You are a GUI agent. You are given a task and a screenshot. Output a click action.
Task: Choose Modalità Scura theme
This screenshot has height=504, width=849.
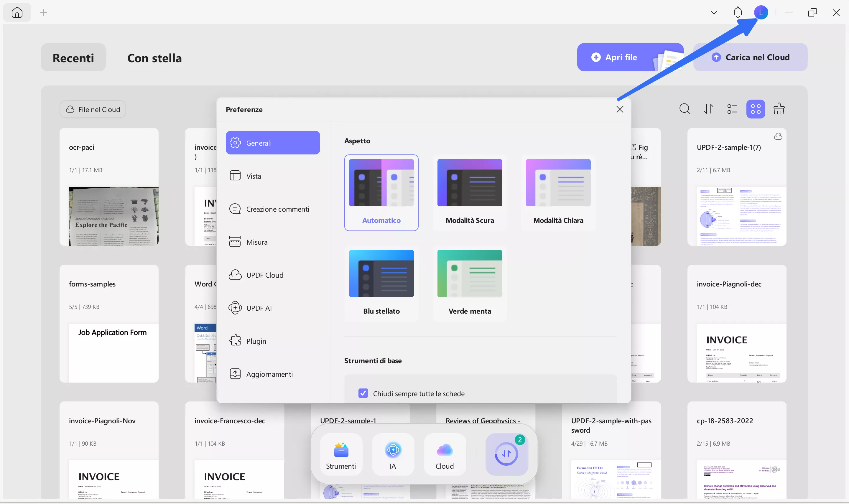pos(470,192)
